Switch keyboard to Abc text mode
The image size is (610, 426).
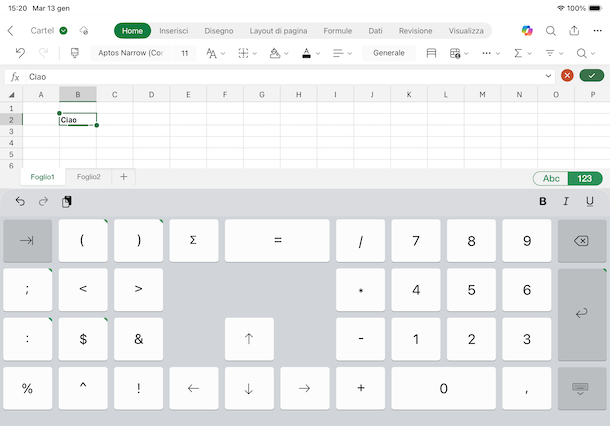pos(551,179)
